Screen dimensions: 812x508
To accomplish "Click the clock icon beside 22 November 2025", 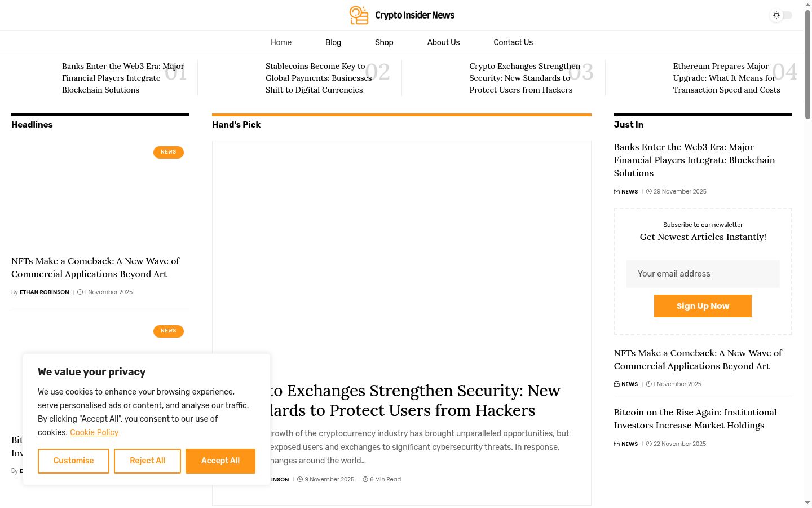I will pyautogui.click(x=649, y=444).
